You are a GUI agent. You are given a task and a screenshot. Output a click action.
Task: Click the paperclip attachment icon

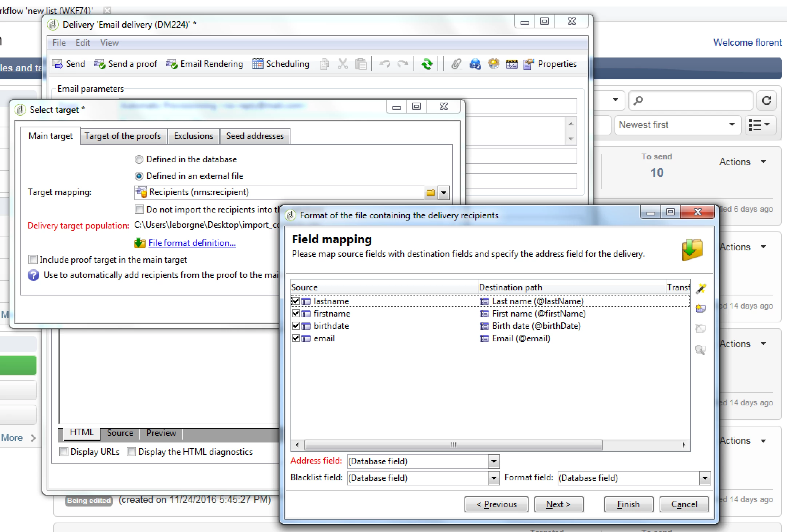coord(456,64)
